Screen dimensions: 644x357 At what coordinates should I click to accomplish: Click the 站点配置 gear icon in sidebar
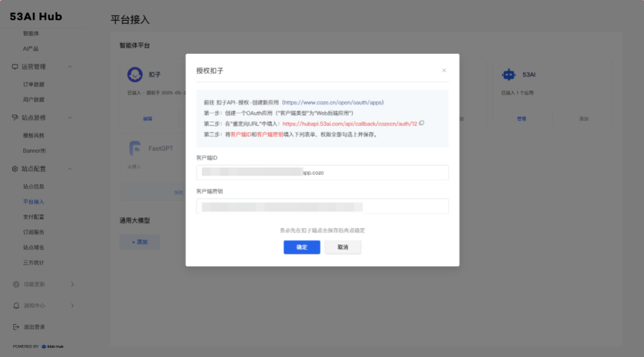tap(15, 168)
